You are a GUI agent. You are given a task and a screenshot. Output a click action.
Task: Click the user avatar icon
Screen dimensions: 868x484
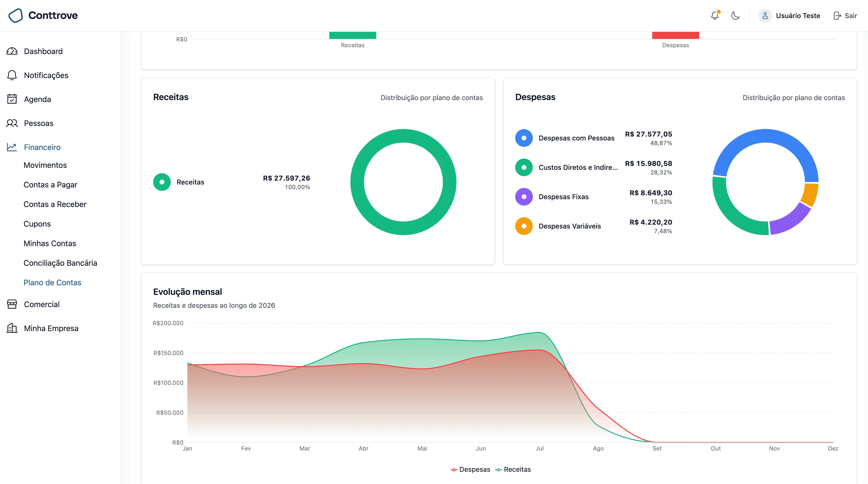tap(765, 15)
